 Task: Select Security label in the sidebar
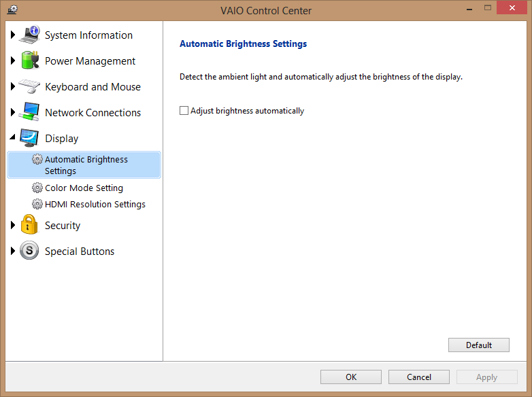pyautogui.click(x=63, y=226)
